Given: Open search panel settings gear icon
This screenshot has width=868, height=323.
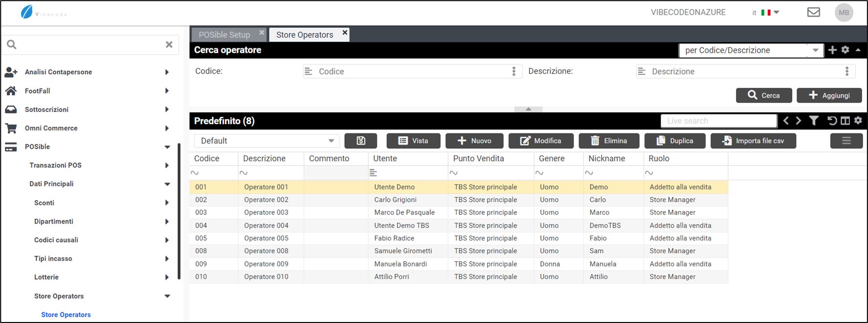Looking at the screenshot, I should (x=846, y=50).
